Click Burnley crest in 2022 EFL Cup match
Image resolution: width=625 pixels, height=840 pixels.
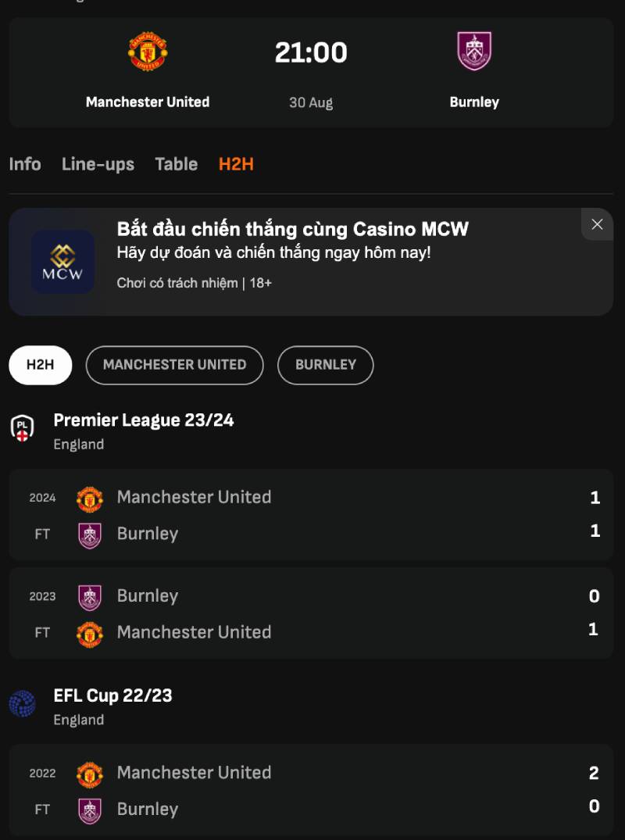[x=90, y=810]
